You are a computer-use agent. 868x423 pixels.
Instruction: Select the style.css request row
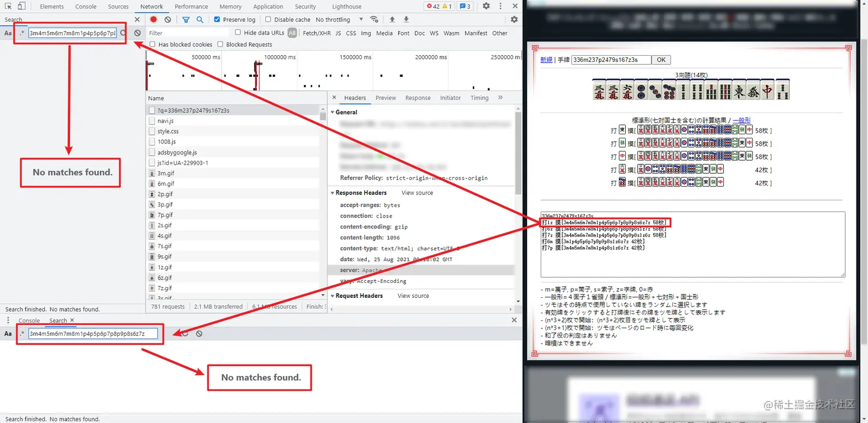click(233, 131)
